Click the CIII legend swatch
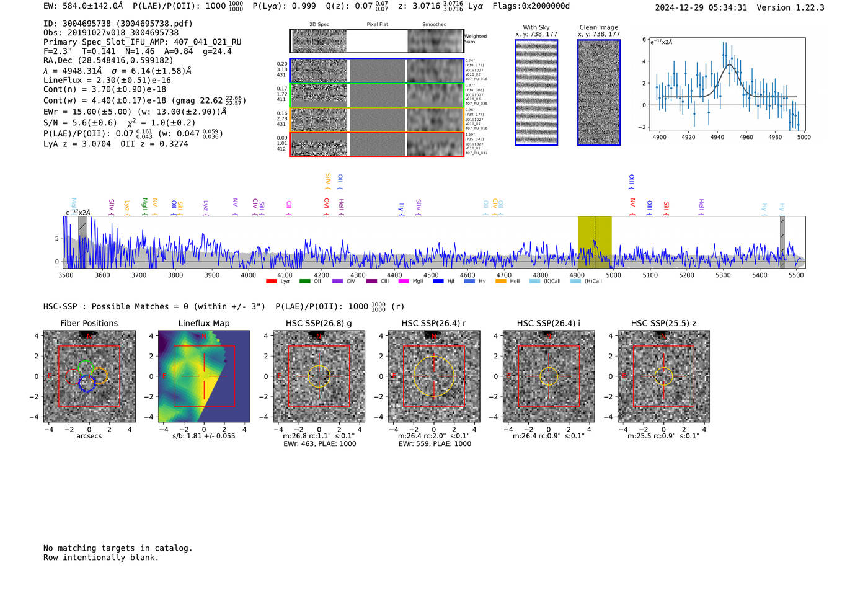The width and height of the screenshot is (868, 591). [x=371, y=282]
